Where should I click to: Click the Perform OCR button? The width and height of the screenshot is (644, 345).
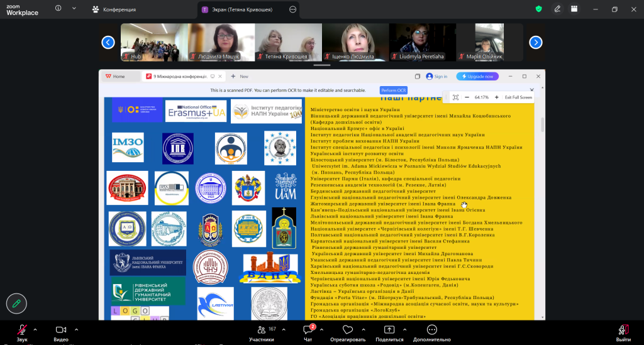point(394,90)
